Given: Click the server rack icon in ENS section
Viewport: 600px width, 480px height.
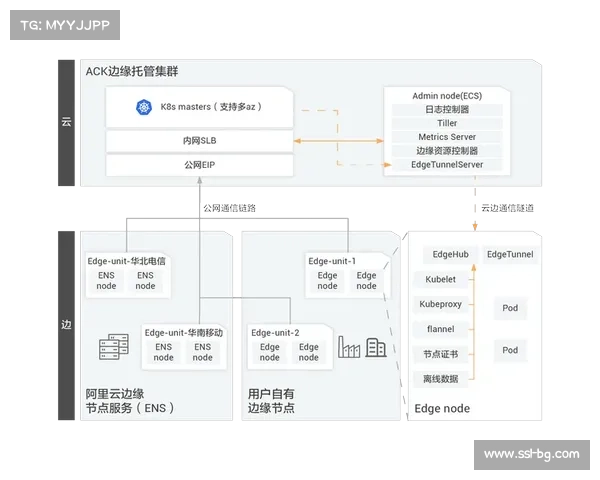Looking at the screenshot, I should tap(114, 347).
